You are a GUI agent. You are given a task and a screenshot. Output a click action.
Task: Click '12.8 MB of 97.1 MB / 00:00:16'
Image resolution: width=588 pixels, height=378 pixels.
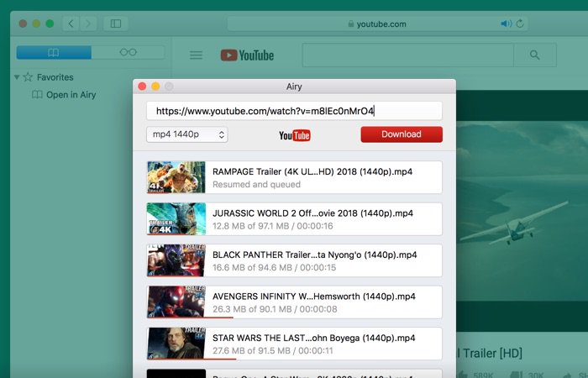pyautogui.click(x=273, y=226)
